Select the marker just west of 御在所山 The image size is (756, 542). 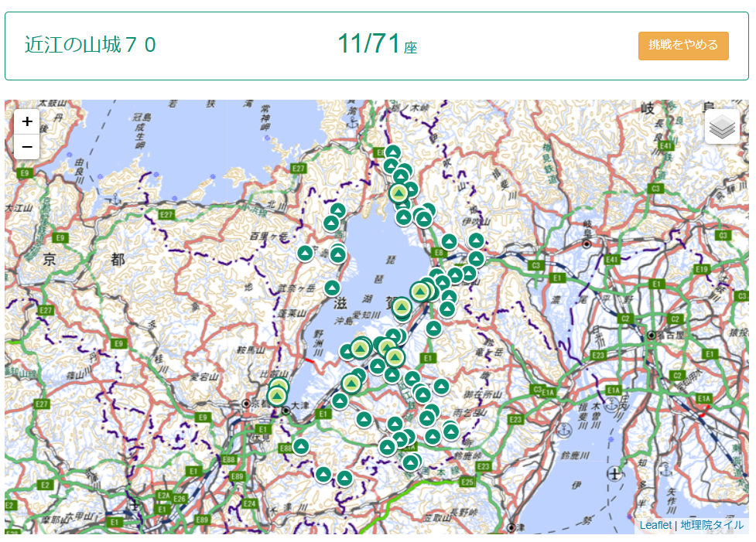[x=441, y=387]
